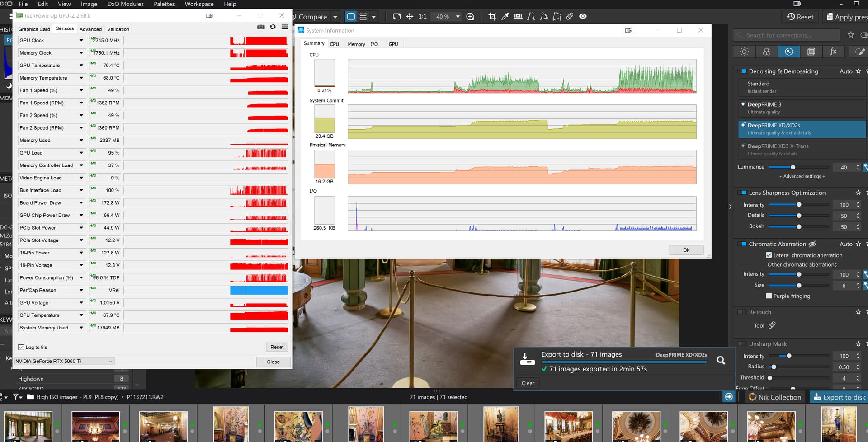The image size is (868, 442).
Task: Adjust the Luminance slider handle
Action: click(793, 167)
